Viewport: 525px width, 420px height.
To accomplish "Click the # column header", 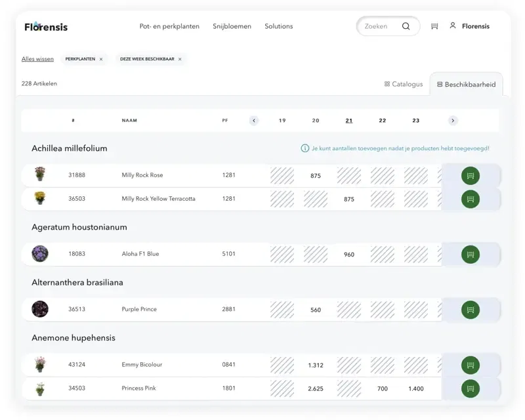I will pyautogui.click(x=73, y=121).
